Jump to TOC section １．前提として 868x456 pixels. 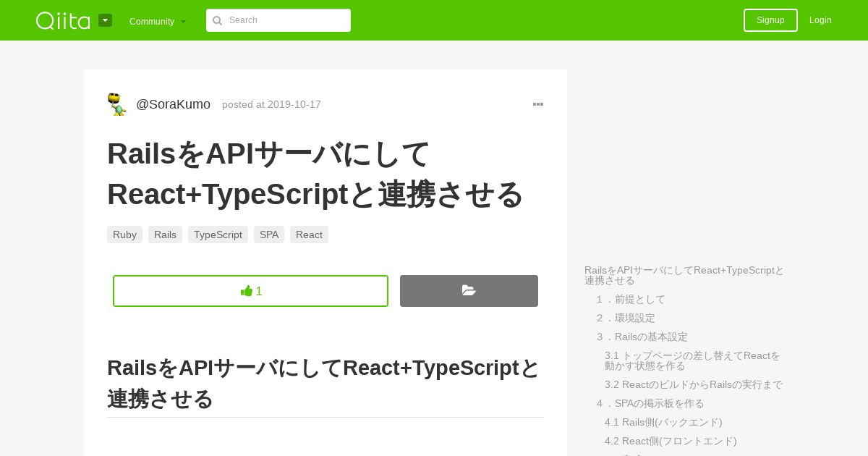pyautogui.click(x=630, y=299)
